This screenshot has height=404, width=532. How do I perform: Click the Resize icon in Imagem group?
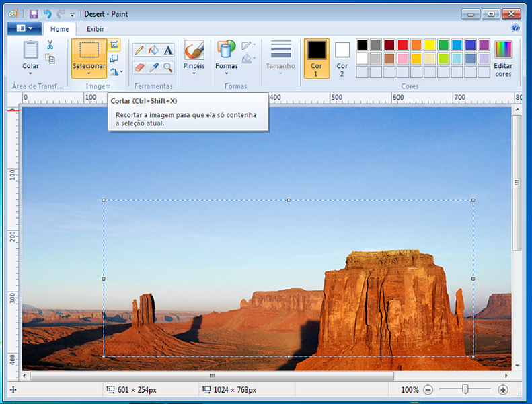point(114,59)
